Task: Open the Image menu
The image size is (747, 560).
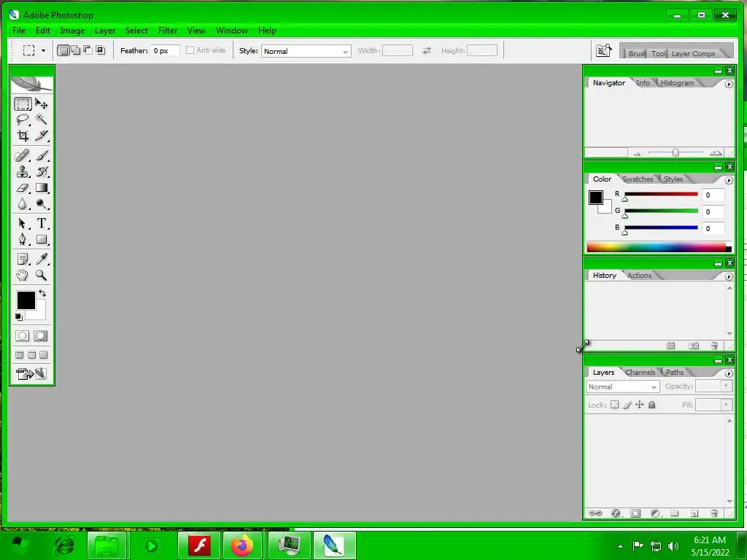Action: (x=72, y=31)
